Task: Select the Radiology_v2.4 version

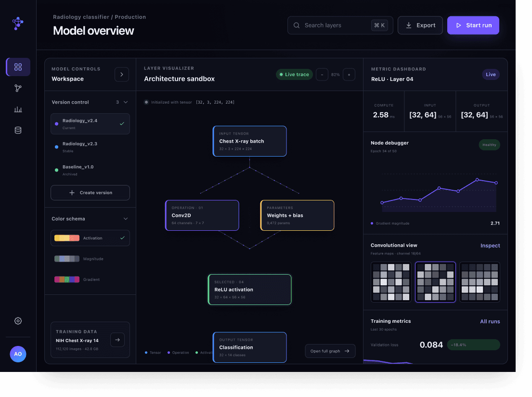Action: click(x=90, y=124)
